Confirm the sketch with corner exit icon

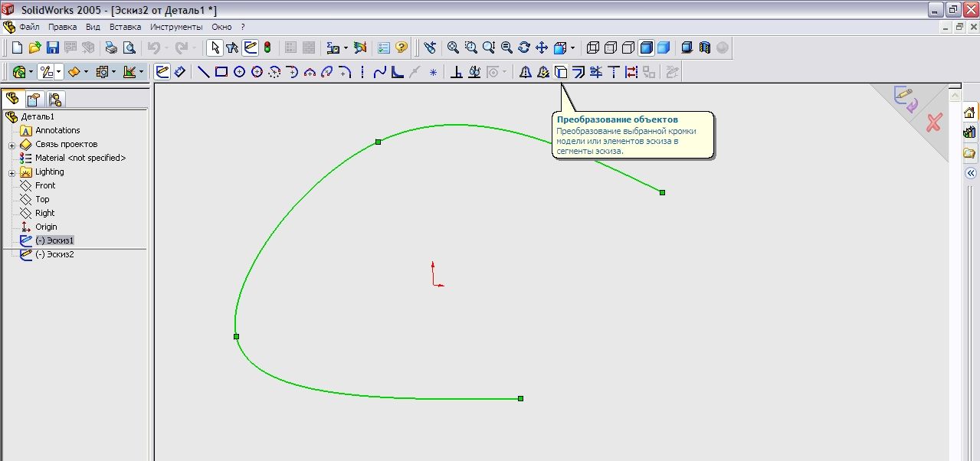pyautogui.click(x=905, y=100)
